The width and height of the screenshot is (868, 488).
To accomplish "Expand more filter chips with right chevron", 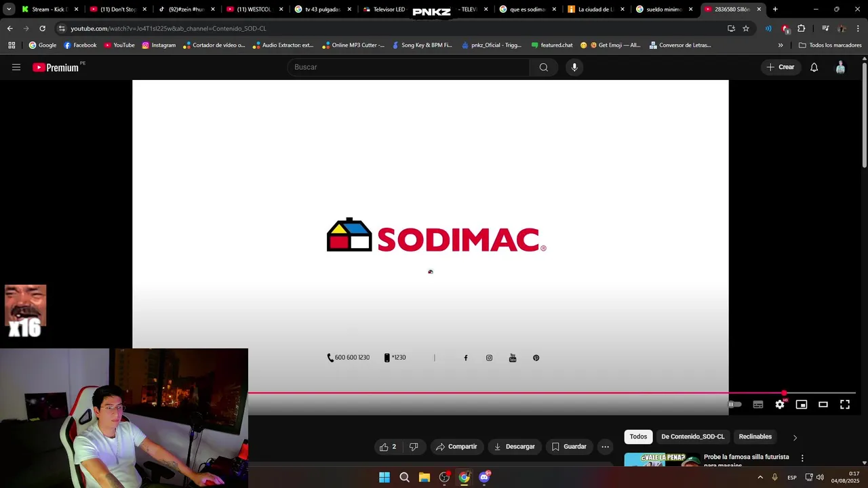I will point(795,437).
